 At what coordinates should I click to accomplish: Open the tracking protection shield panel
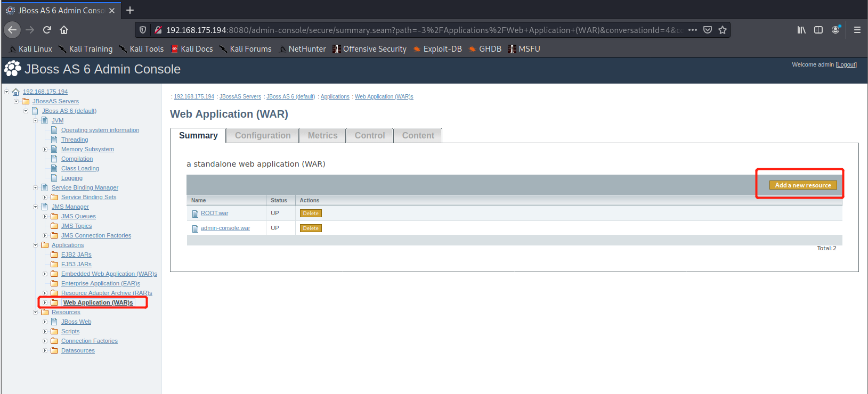[143, 30]
